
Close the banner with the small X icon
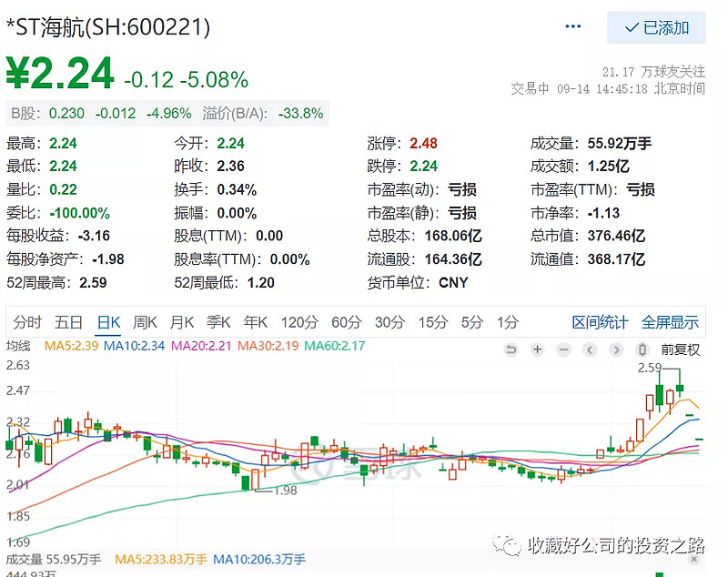(x=693, y=560)
